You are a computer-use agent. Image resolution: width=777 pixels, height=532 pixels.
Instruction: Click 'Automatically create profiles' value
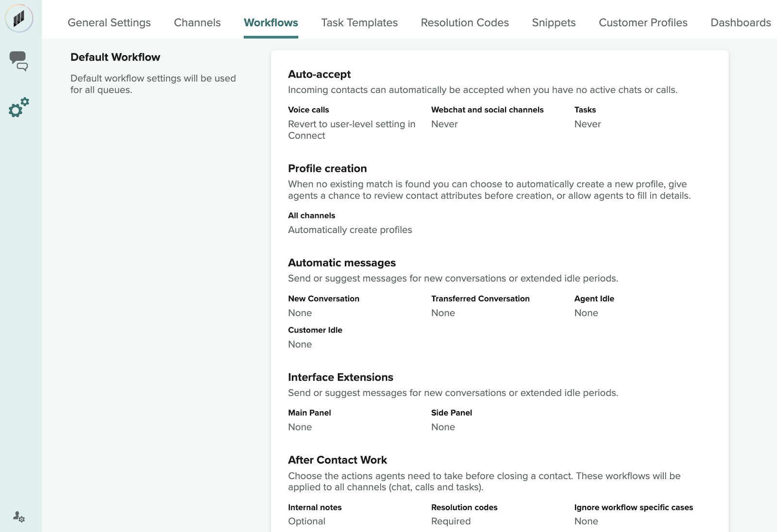pyautogui.click(x=350, y=230)
